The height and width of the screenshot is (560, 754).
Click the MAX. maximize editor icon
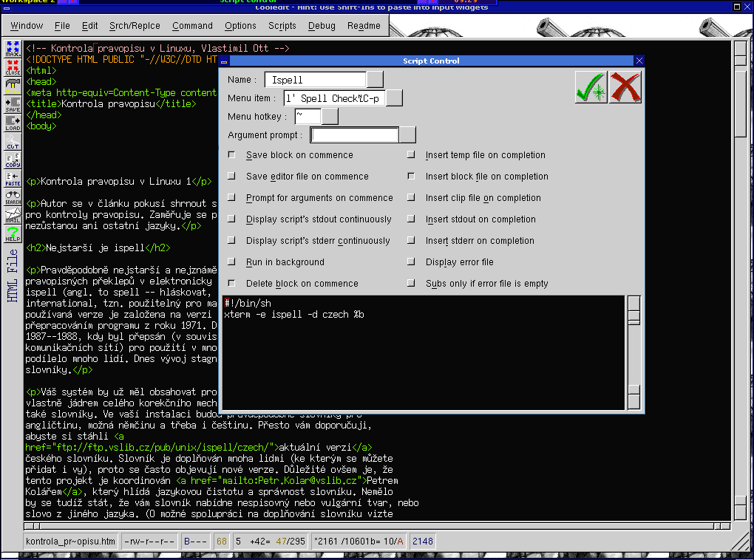click(13, 49)
